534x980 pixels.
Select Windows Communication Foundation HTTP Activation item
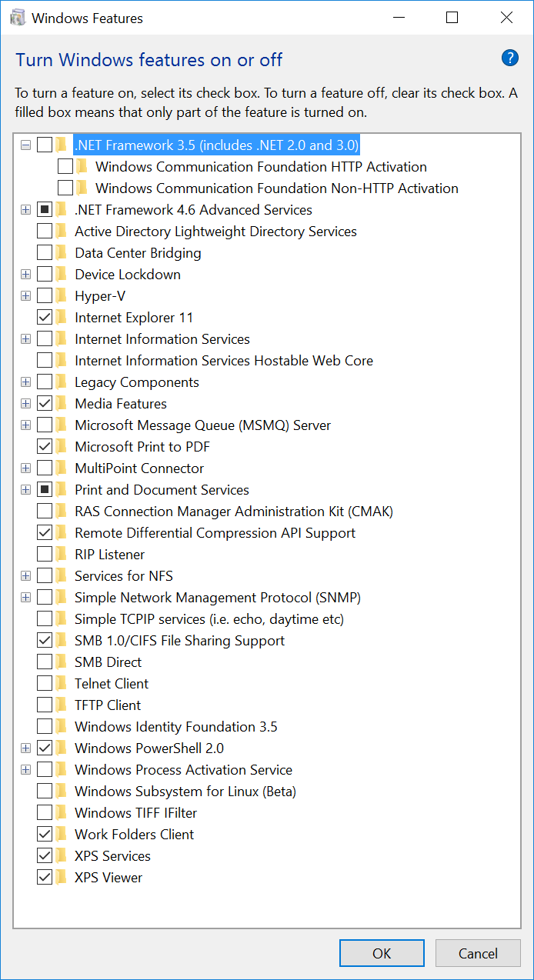coord(260,167)
